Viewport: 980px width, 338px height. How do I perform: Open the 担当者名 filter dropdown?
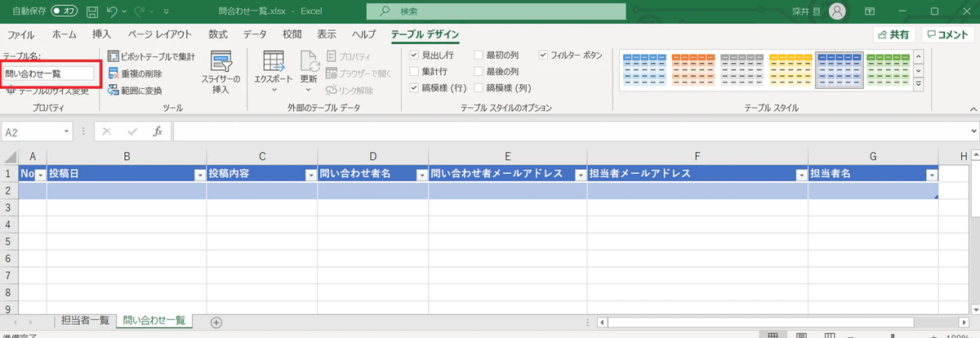pyautogui.click(x=932, y=175)
